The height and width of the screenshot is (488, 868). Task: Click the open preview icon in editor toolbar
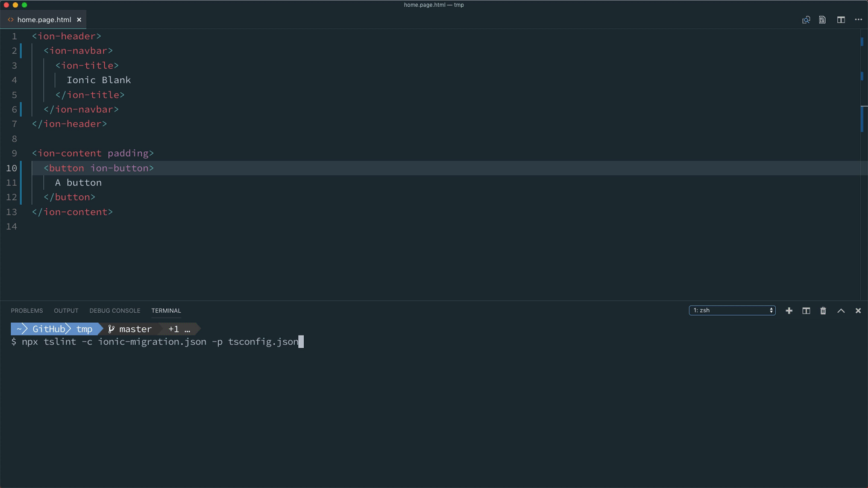[x=822, y=20]
